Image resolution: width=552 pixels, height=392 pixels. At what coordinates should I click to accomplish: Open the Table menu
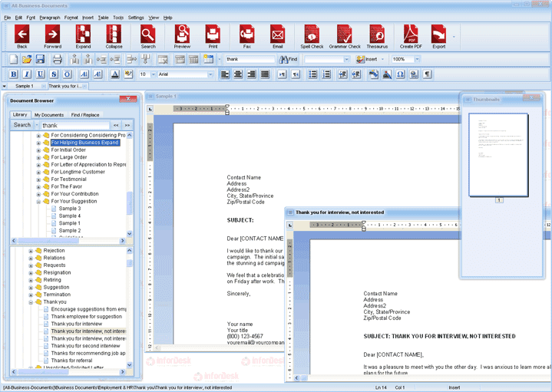point(103,17)
